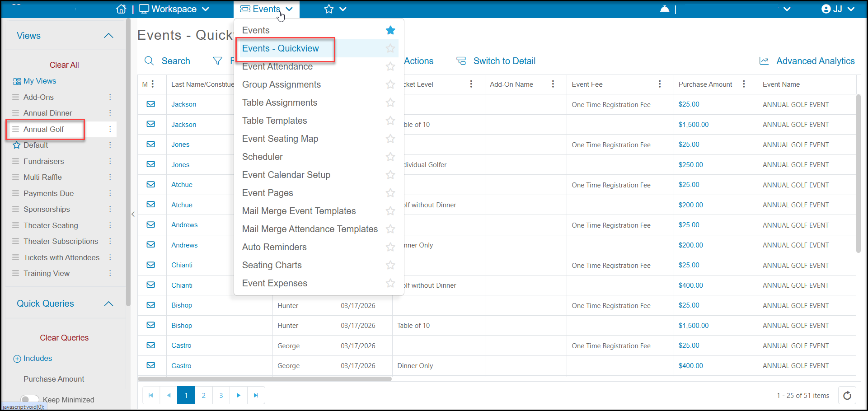Viewport: 868px width, 411px height.
Task: Open Advanced Analytics
Action: tap(807, 61)
